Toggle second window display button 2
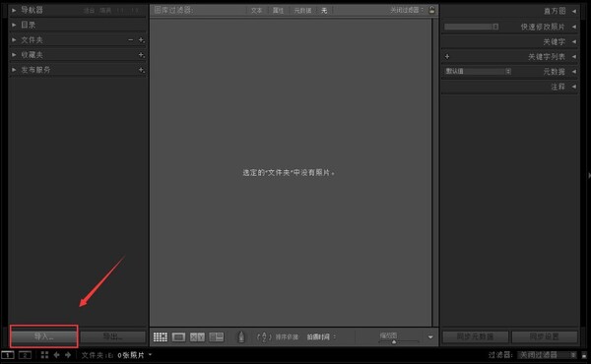 coord(25,355)
